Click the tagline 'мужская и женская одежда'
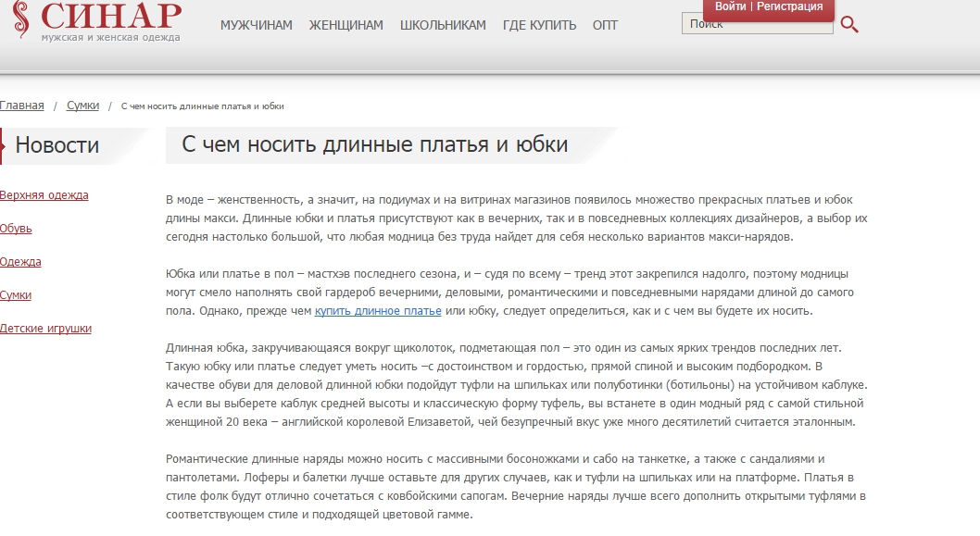980x536 pixels. pos(110,37)
